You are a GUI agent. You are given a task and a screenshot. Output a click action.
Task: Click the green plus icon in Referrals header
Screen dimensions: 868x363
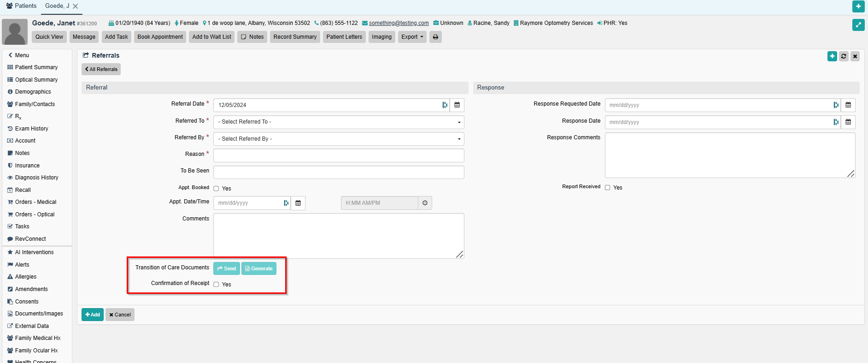point(832,56)
